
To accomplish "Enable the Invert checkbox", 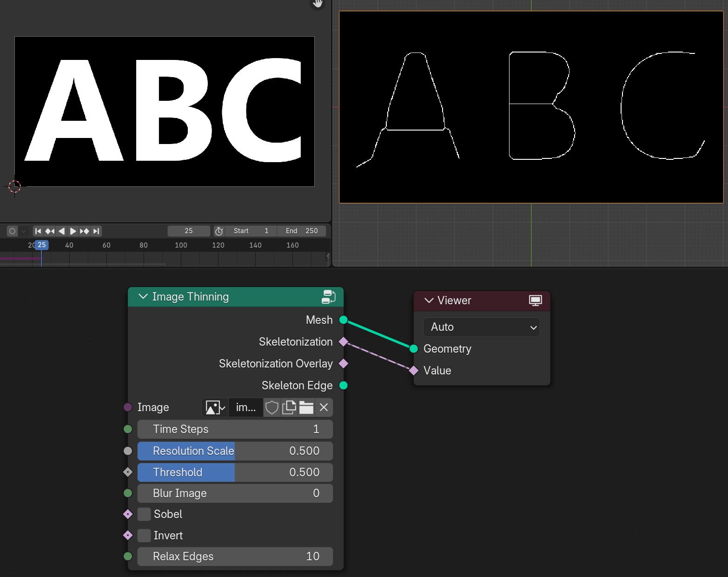I will pyautogui.click(x=145, y=536).
